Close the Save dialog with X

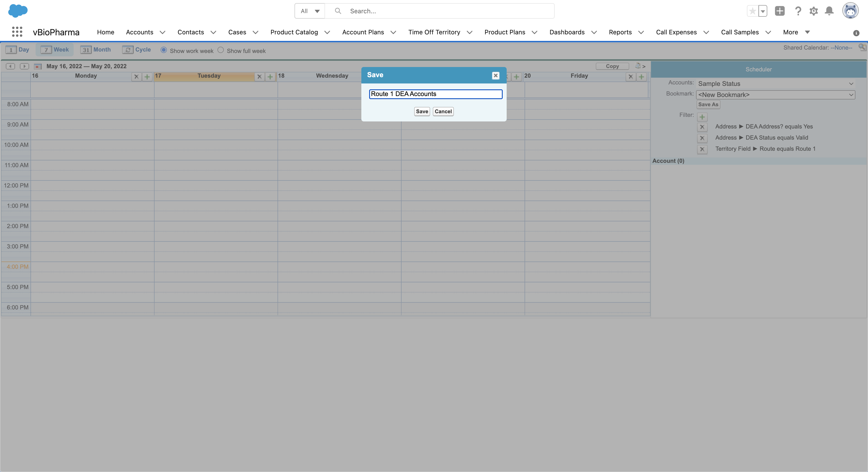pyautogui.click(x=495, y=75)
